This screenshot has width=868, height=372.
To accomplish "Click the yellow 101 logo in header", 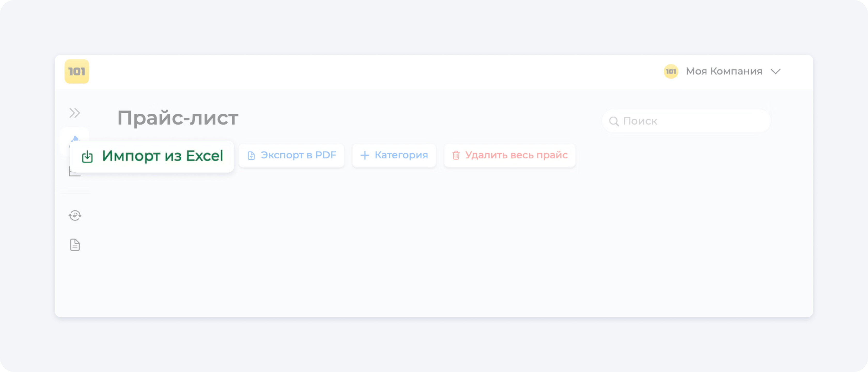I will pyautogui.click(x=77, y=72).
